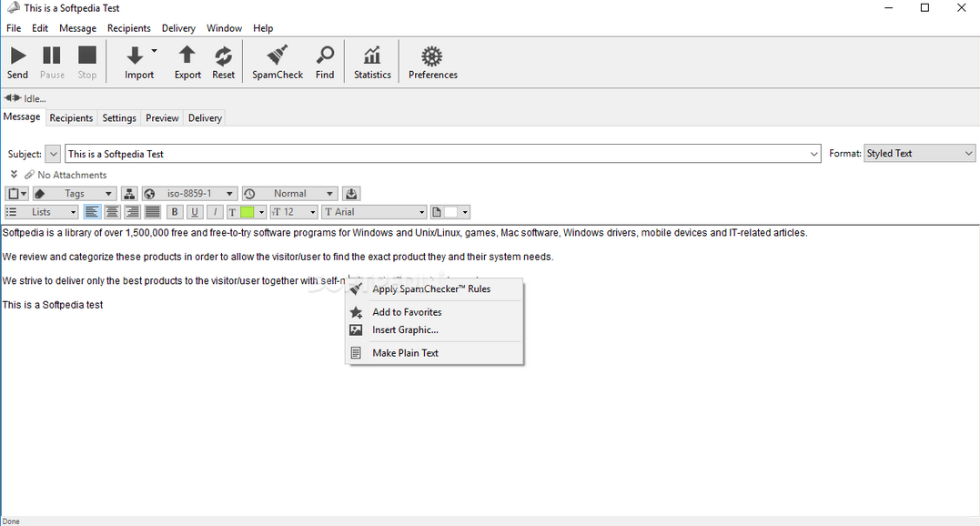Screen dimensions: 980x526
Task: Open the Statistics chart icon
Action: click(372, 55)
